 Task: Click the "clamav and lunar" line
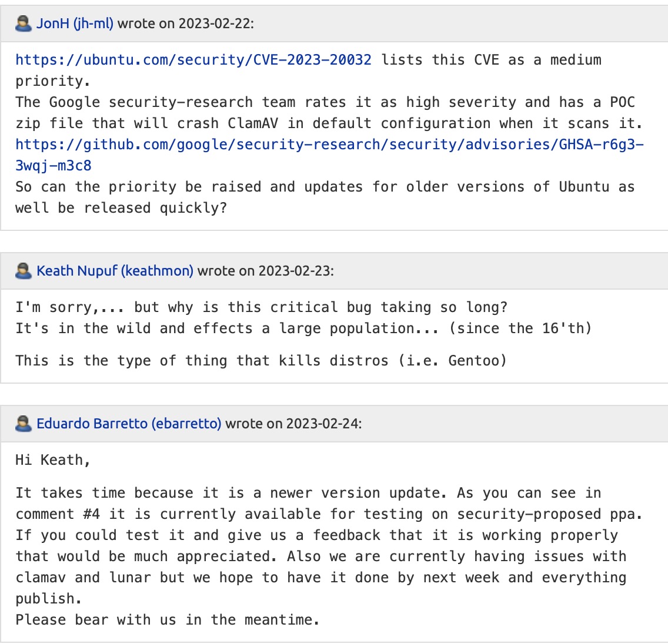[320, 578]
